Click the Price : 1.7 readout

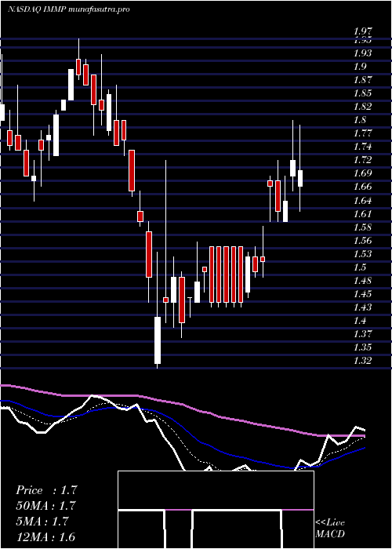[x=46, y=490]
